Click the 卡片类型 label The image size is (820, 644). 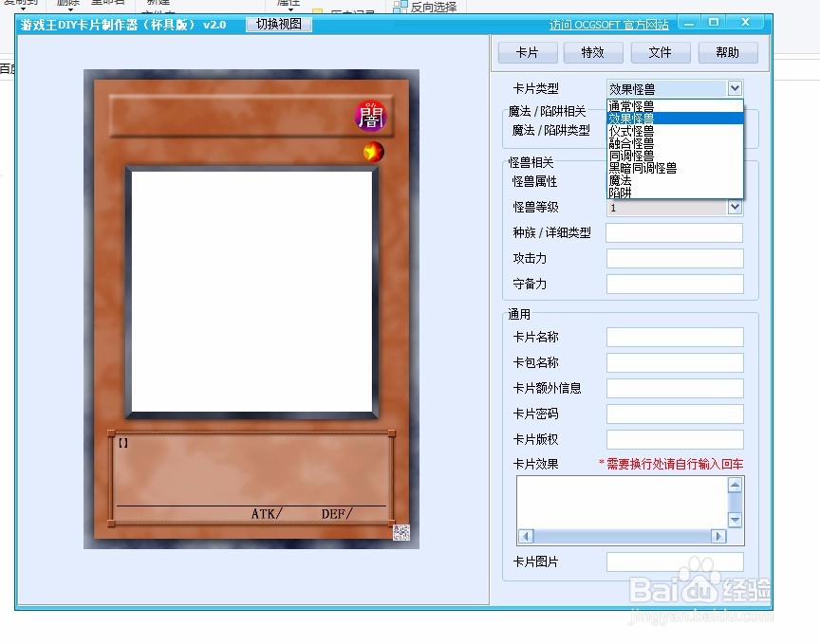(535, 88)
